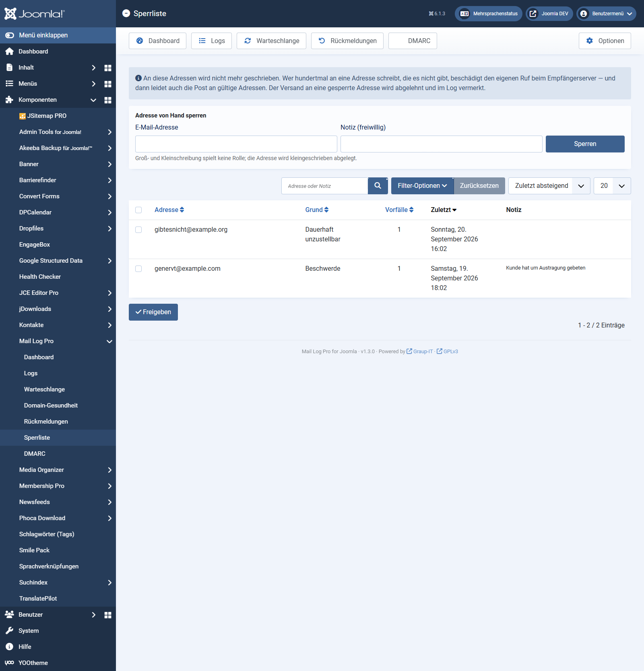Check the select-all checkbox in table header
644x671 pixels.
click(138, 210)
